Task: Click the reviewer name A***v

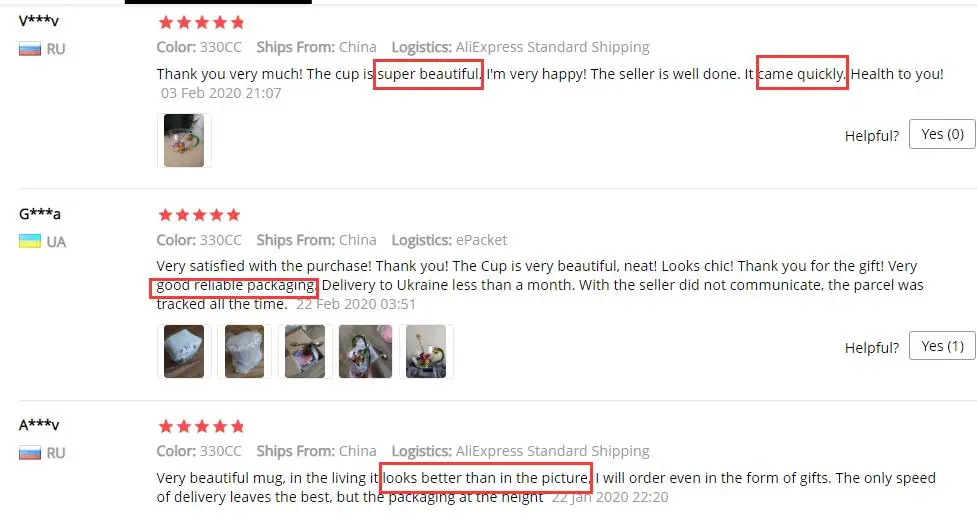Action: coord(39,425)
